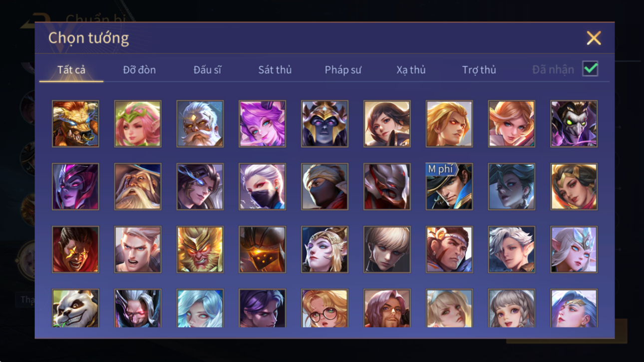
Task: Choose the pink-haired girl with green crown
Action: coord(138,124)
